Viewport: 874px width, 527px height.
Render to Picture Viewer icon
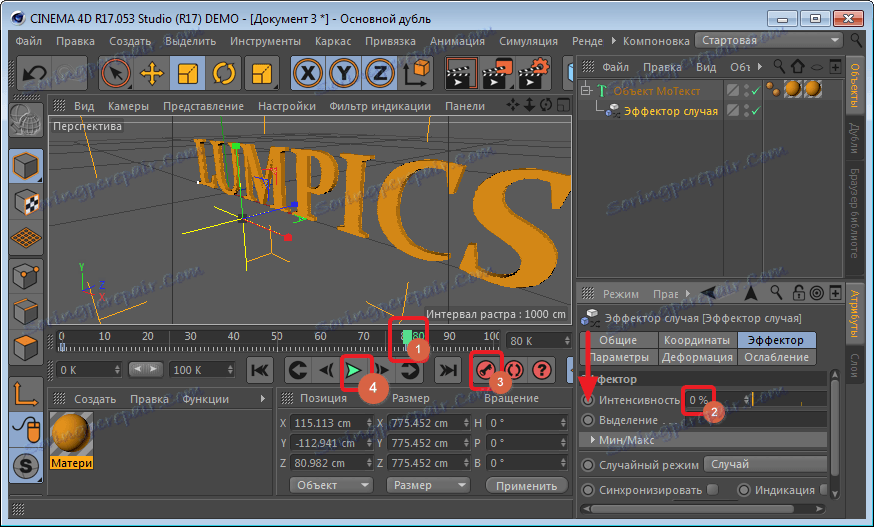point(497,73)
